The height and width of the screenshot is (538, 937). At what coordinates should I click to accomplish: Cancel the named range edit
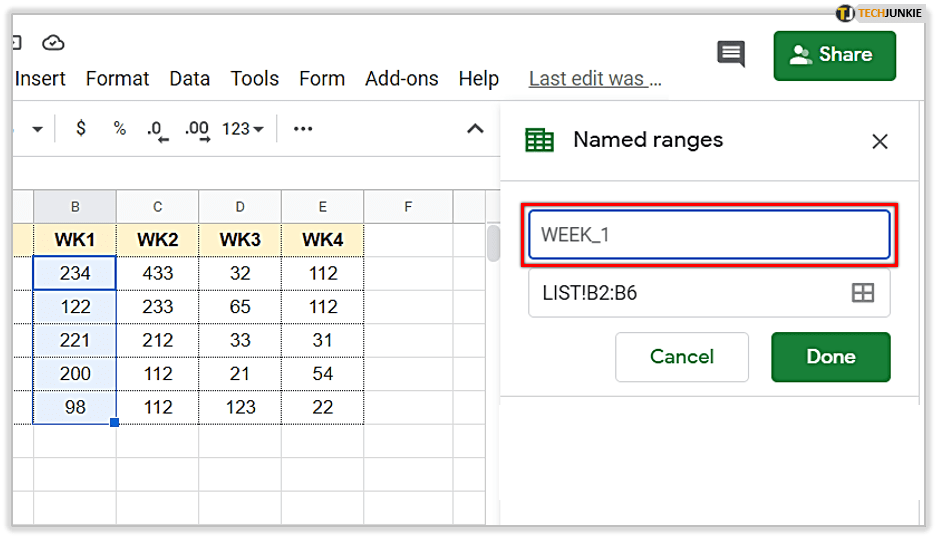pos(681,357)
